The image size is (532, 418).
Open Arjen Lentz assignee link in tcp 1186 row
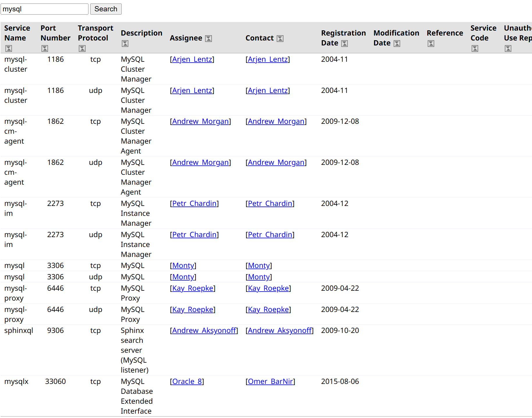[192, 59]
